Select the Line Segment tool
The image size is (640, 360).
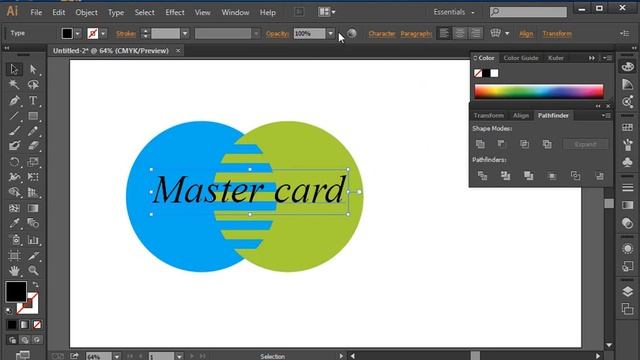pyautogui.click(x=14, y=116)
